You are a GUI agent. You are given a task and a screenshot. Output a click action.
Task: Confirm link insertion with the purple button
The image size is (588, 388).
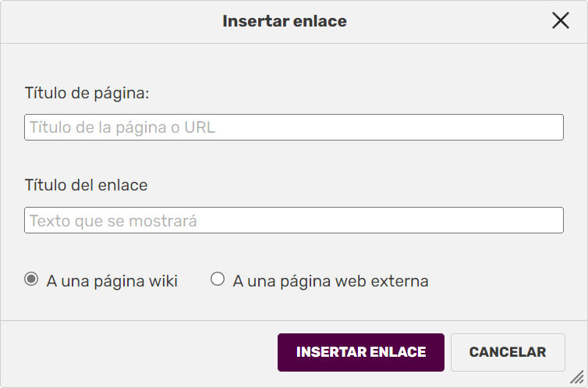point(361,352)
